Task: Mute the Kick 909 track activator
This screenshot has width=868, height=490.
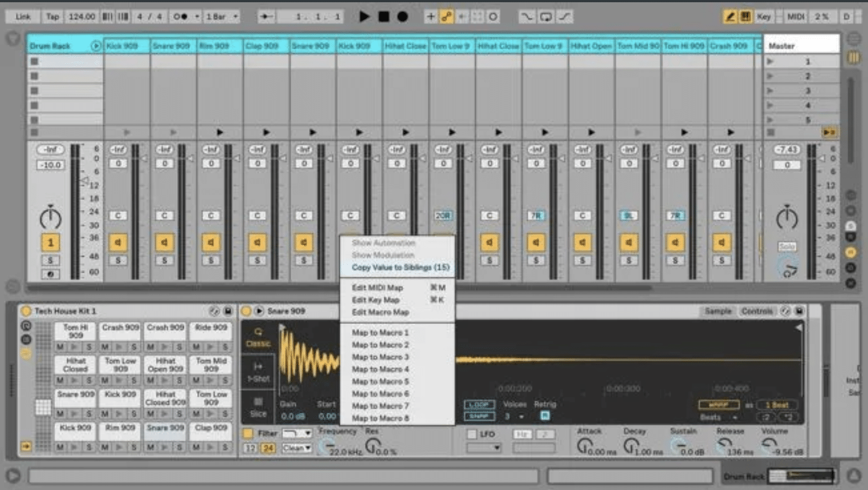Action: click(x=118, y=242)
